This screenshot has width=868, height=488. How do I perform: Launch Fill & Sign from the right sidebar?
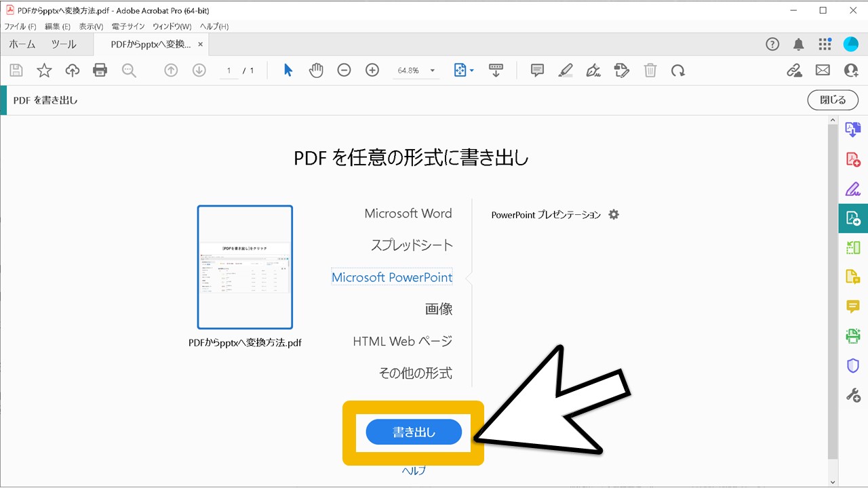pos(853,188)
